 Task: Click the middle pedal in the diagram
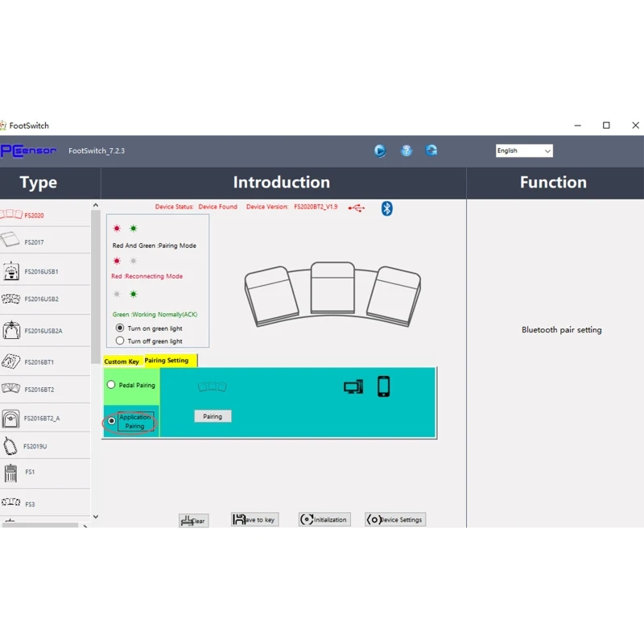coord(332,288)
